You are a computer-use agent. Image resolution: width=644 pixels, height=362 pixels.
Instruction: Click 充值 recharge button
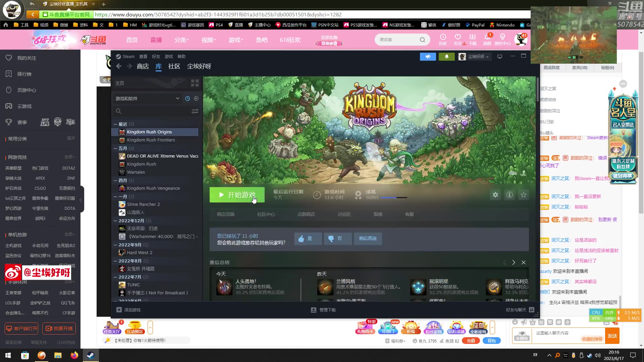click(471, 341)
